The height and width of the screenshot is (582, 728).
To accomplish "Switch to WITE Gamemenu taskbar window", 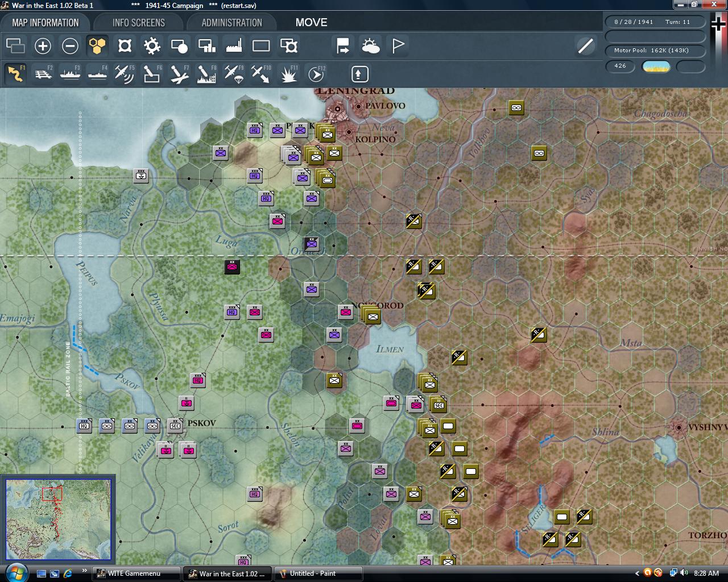I will point(136,573).
